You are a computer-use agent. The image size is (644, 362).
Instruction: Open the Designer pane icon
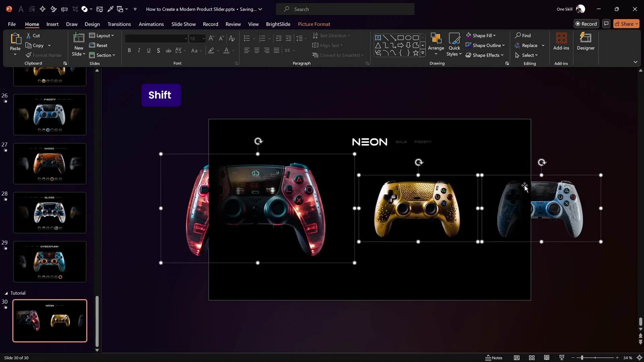586,38
